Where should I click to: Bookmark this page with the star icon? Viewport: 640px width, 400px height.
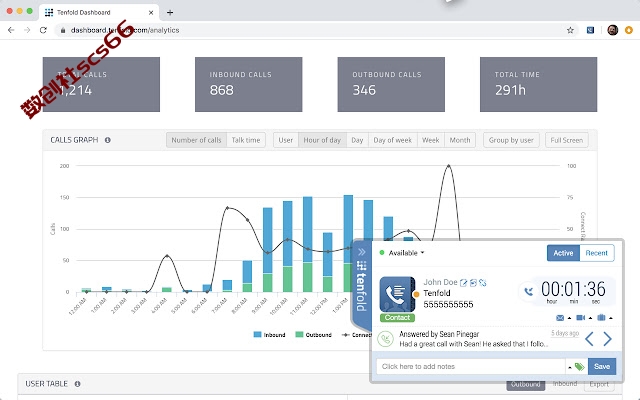[570, 30]
